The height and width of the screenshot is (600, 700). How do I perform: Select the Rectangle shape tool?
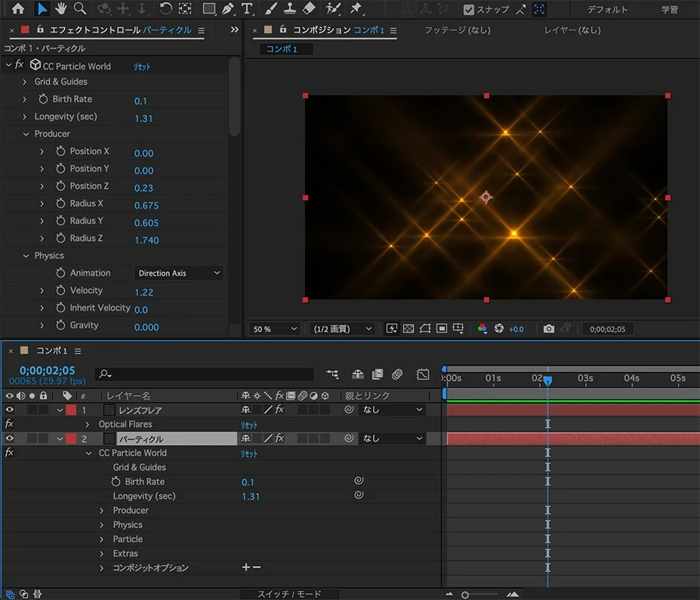coord(209,9)
